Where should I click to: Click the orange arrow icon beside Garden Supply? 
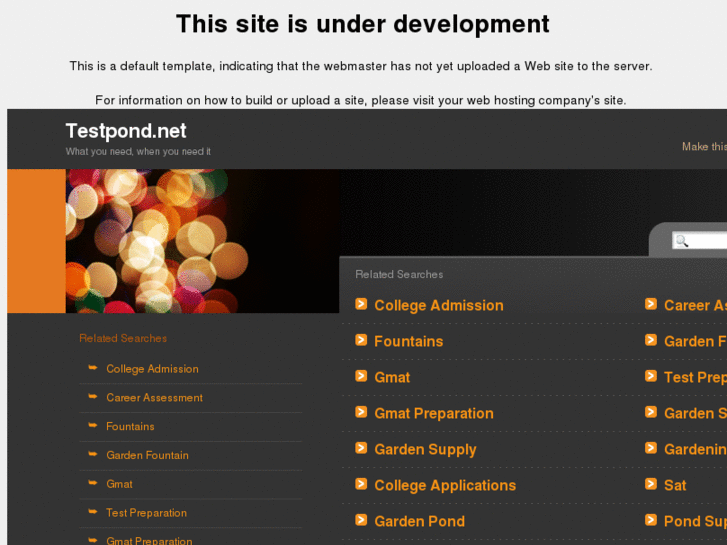(x=361, y=448)
